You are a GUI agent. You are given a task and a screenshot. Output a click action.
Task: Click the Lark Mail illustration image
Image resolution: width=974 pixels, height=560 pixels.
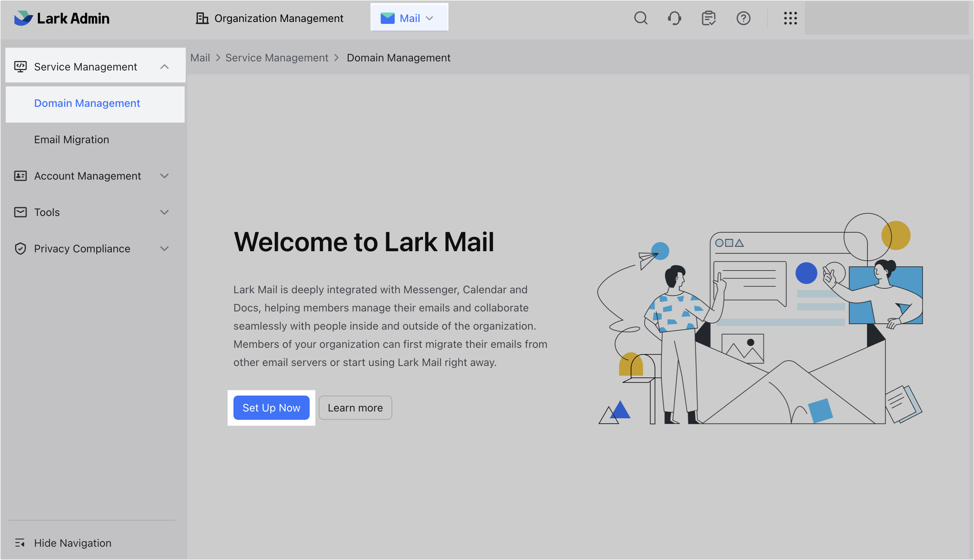(760, 319)
